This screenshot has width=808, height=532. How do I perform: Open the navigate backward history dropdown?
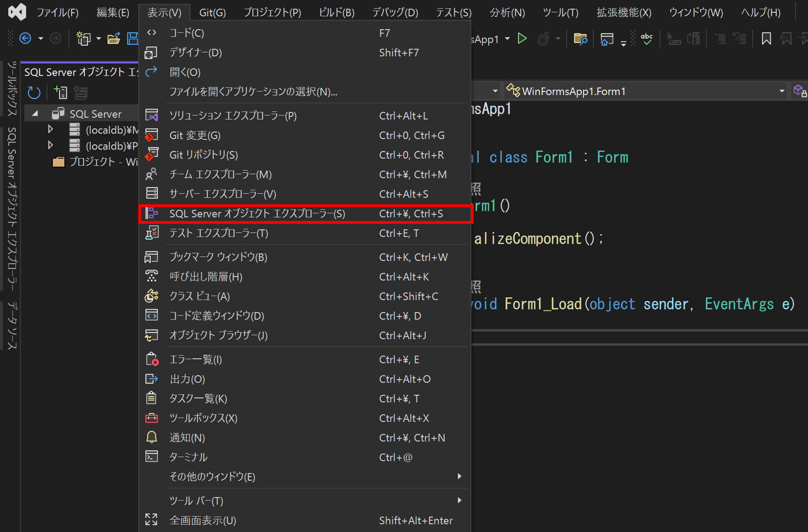[x=41, y=39]
